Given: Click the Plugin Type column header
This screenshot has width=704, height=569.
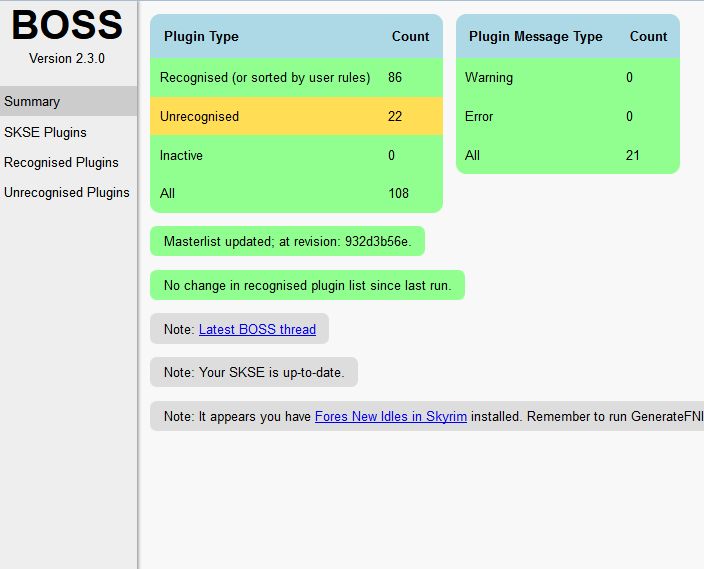Looking at the screenshot, I should coord(201,36).
